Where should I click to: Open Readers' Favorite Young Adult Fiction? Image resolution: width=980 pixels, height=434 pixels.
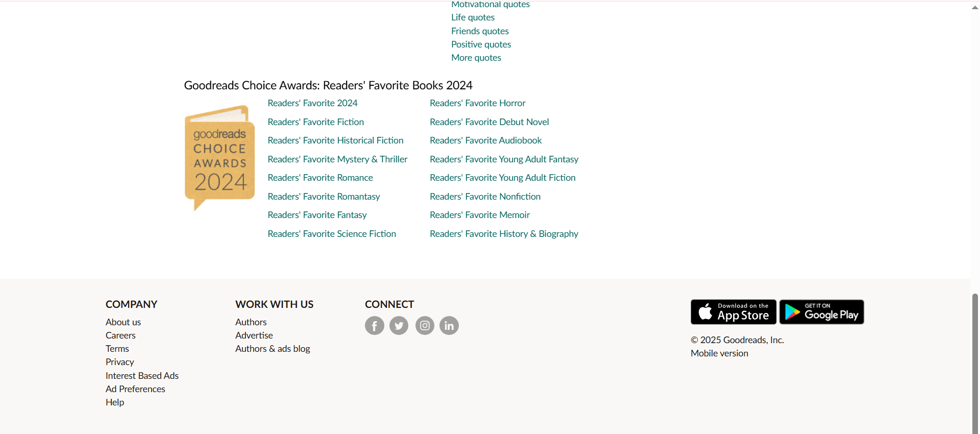click(x=502, y=178)
